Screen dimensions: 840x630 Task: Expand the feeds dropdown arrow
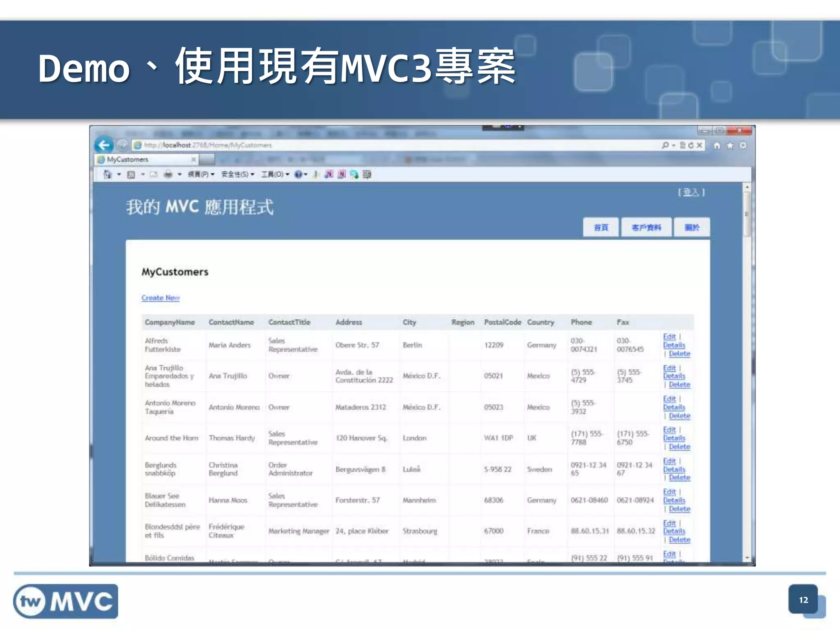(x=143, y=175)
